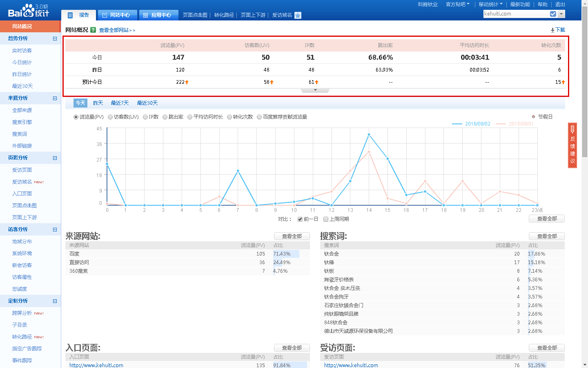Image resolution: width=588 pixels, height=368 pixels.
Task: Open the 移动统计 dropdown menu
Action: pos(490,4)
